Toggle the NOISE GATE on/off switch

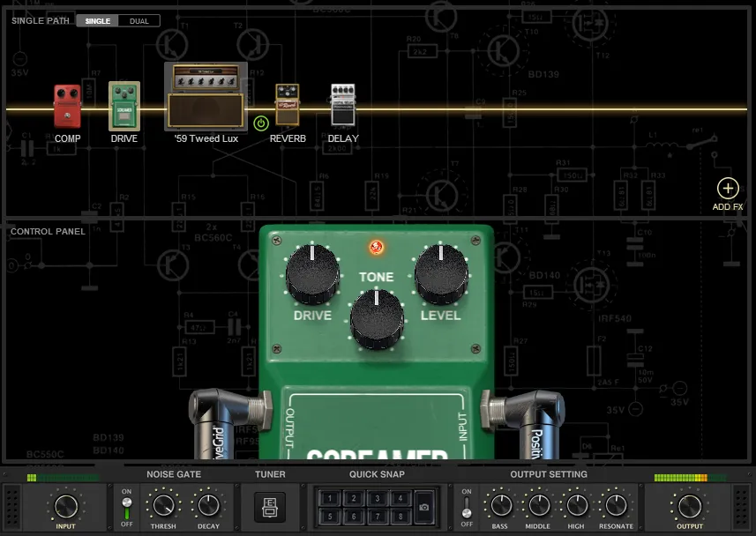click(127, 508)
